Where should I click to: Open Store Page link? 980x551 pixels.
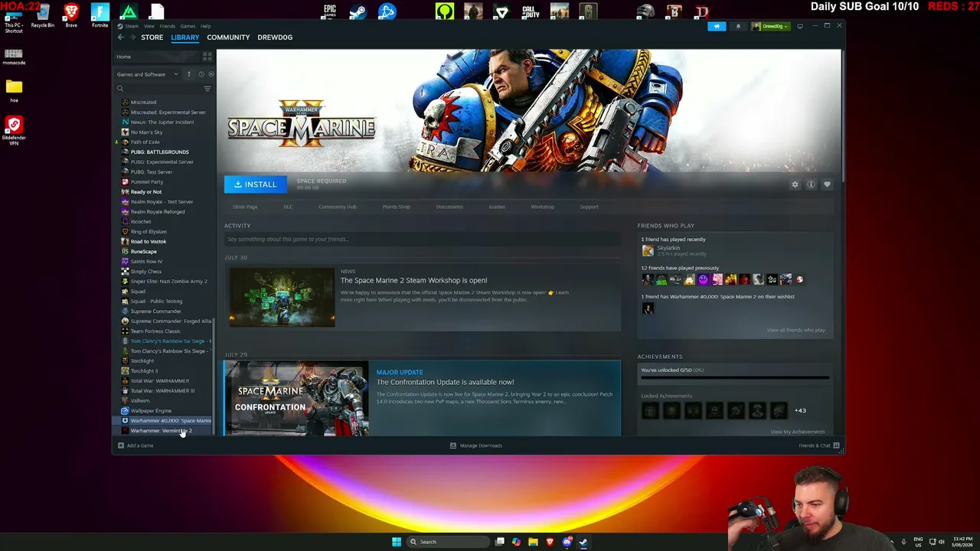point(245,207)
